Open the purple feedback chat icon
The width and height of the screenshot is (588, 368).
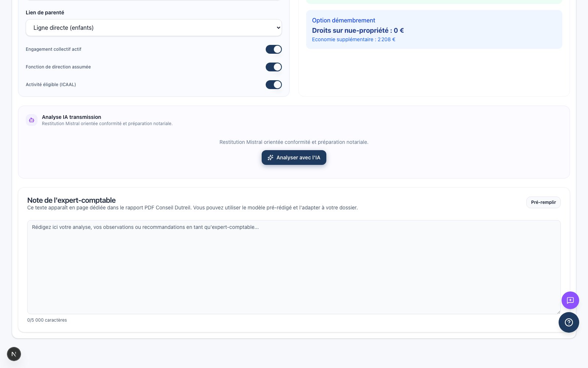570,300
